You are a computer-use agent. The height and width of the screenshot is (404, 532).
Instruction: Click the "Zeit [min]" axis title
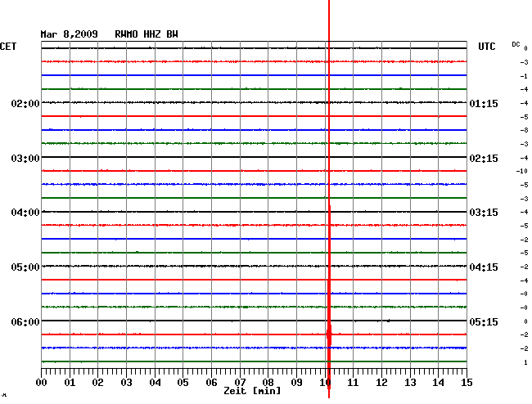click(252, 391)
